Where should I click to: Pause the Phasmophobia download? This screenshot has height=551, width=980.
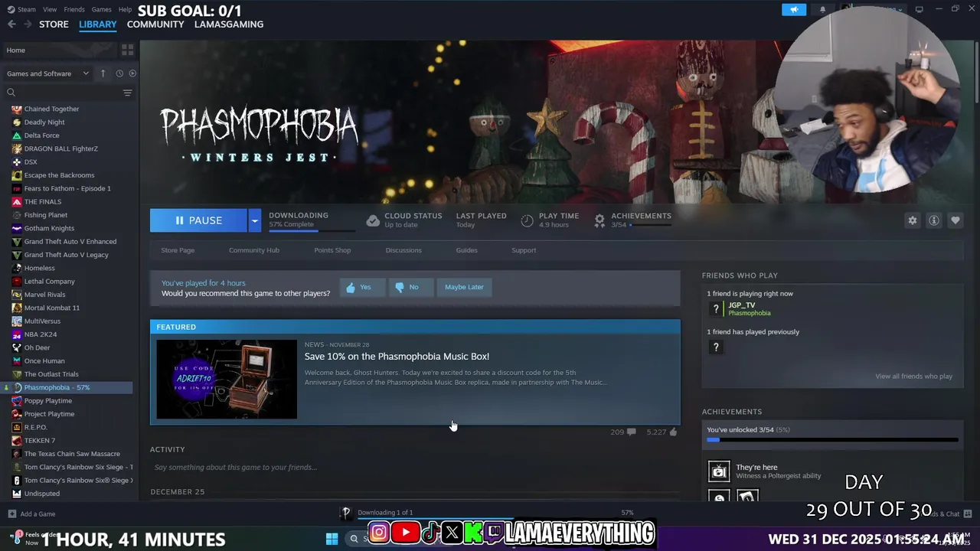click(198, 220)
